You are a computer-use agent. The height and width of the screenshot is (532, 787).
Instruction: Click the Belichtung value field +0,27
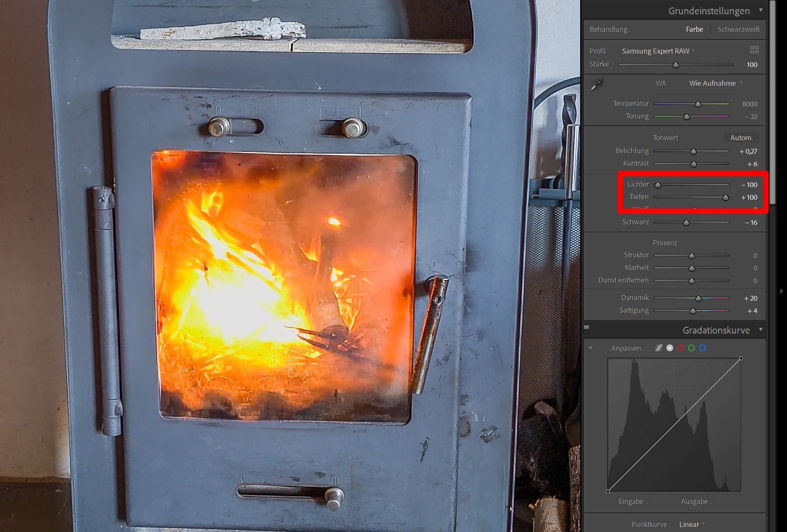pyautogui.click(x=748, y=151)
